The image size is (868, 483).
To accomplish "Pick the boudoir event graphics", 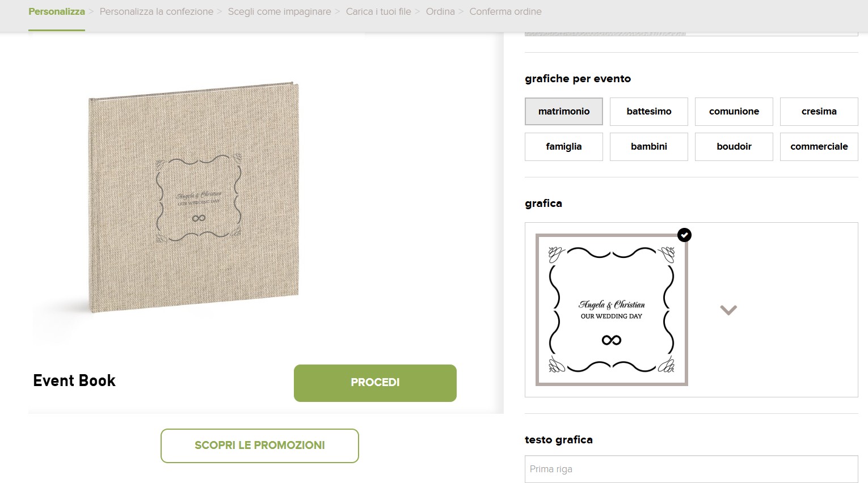I will (x=734, y=147).
